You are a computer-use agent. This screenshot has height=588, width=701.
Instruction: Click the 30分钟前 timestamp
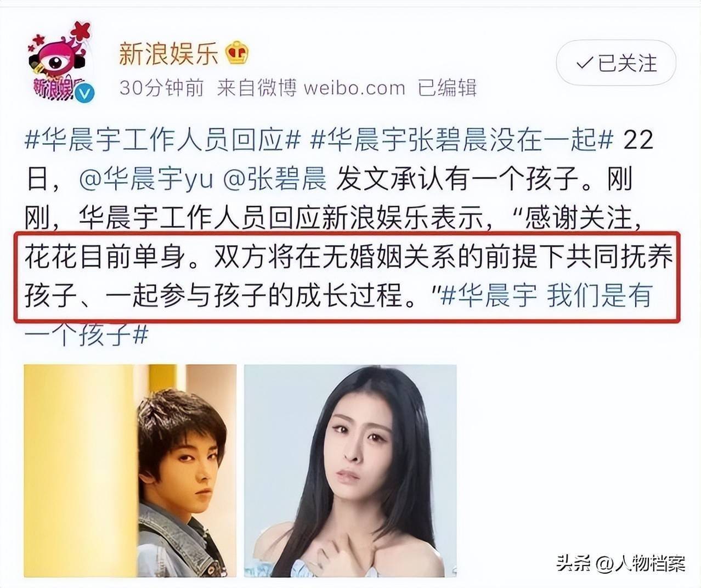(161, 88)
